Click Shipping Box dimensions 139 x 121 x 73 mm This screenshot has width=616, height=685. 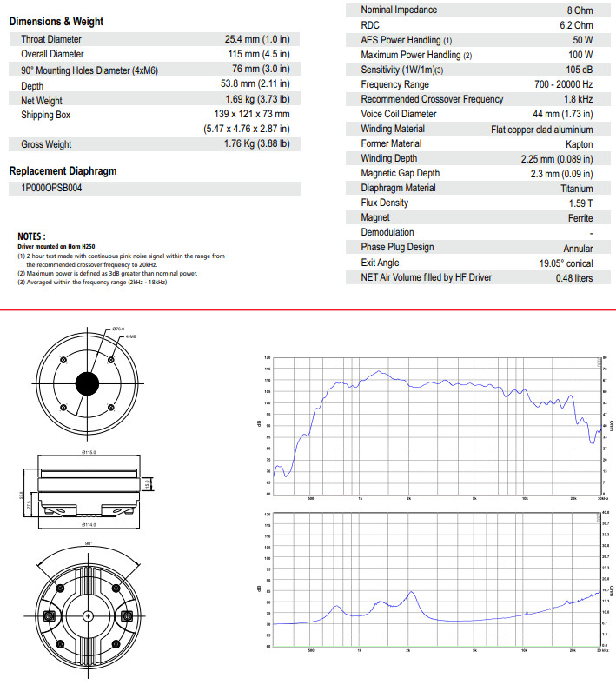tap(252, 114)
